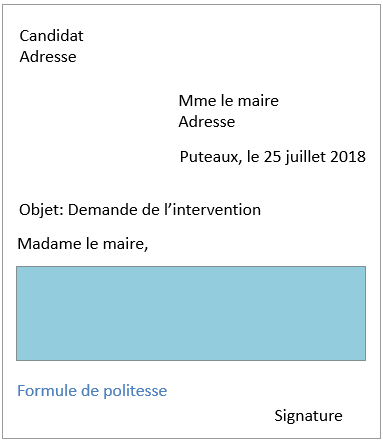
Task: Click the Signature text
Action: click(x=308, y=416)
